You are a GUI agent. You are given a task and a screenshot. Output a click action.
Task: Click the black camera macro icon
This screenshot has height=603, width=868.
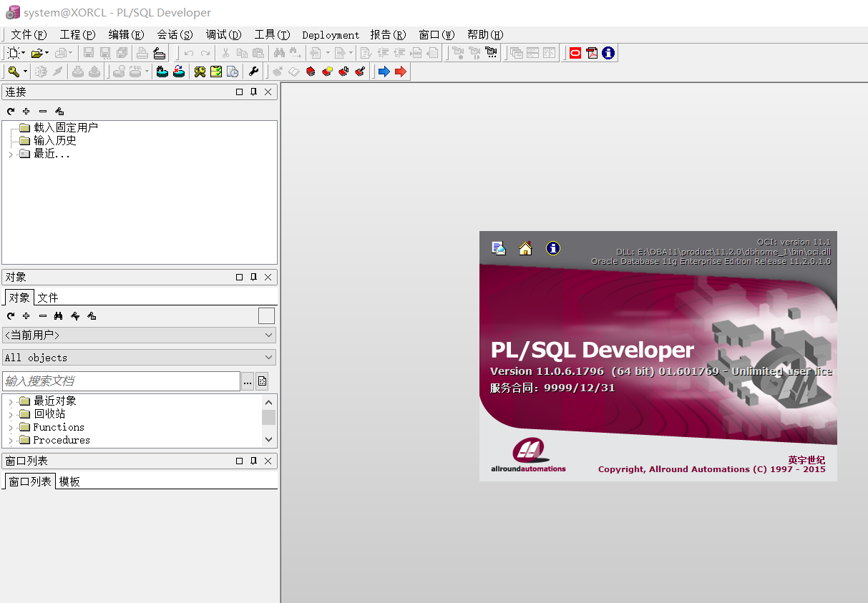point(491,53)
